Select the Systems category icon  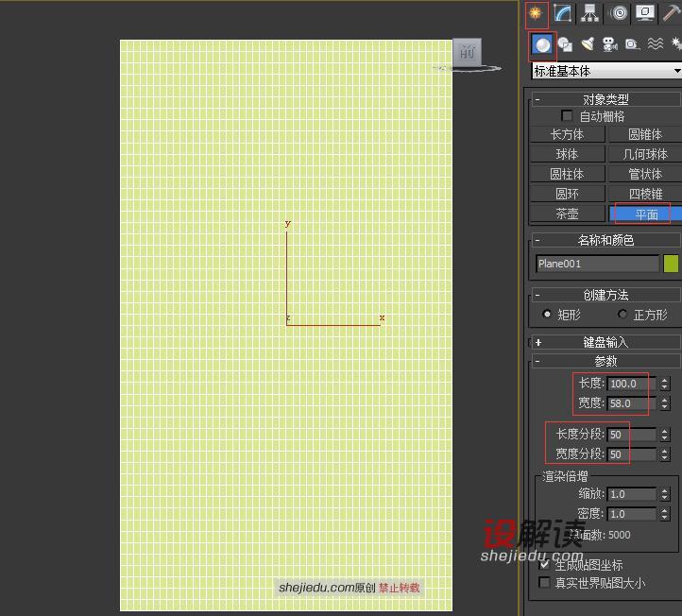676,44
